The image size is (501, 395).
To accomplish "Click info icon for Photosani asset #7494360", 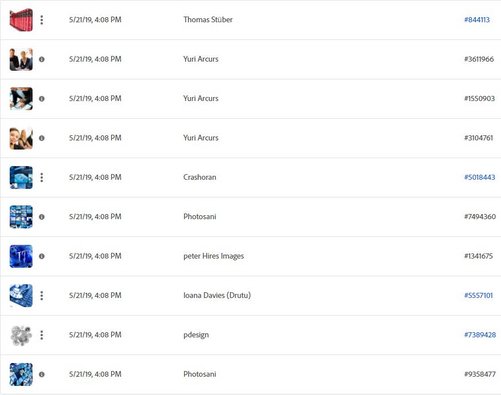I will [42, 217].
